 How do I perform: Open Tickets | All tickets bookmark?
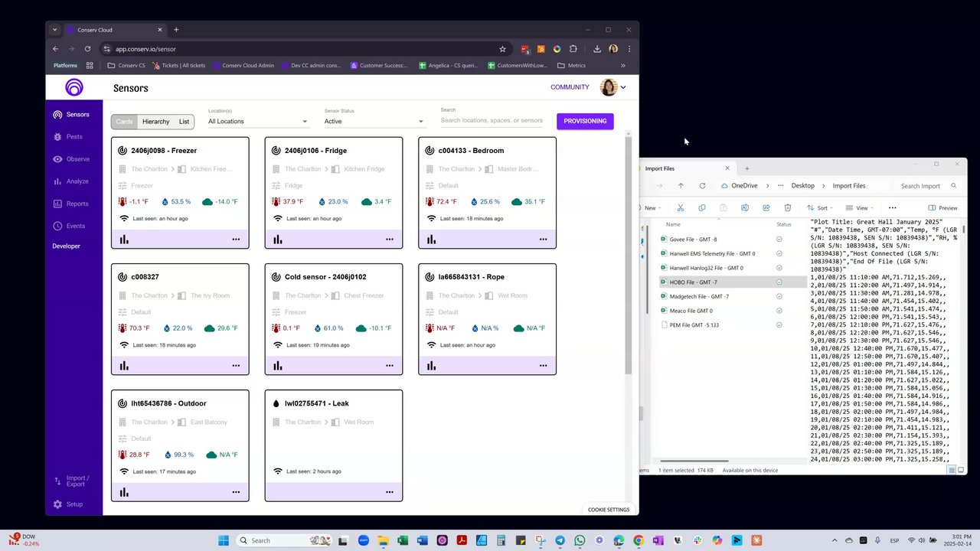[179, 66]
